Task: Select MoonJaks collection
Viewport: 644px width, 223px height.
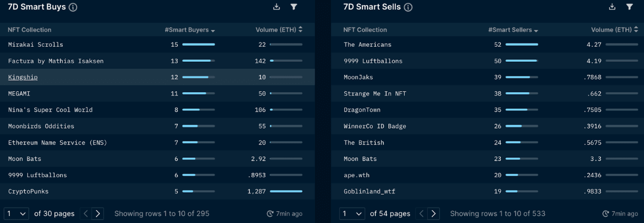Action: pos(358,77)
